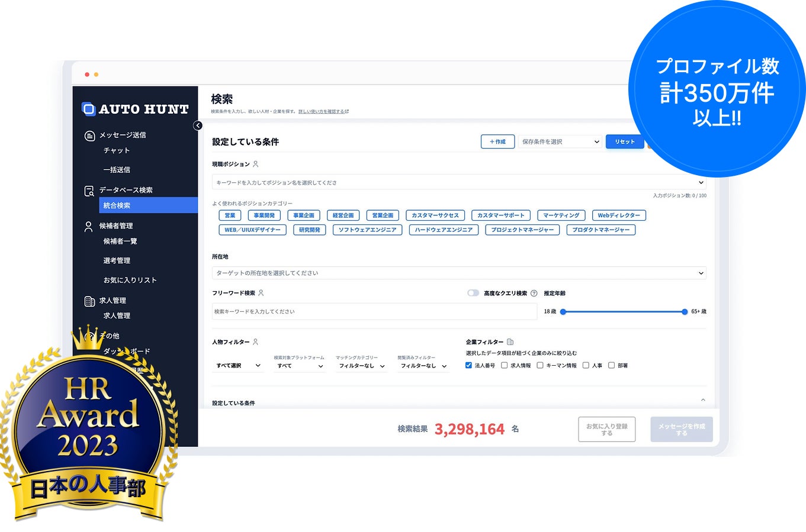Open the 所在地 target location dropdown

459,273
